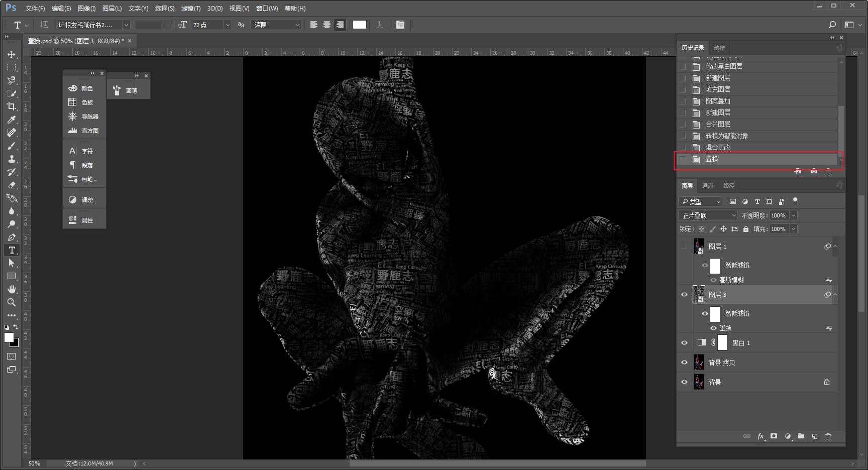Select the Pen tool

pos(11,237)
